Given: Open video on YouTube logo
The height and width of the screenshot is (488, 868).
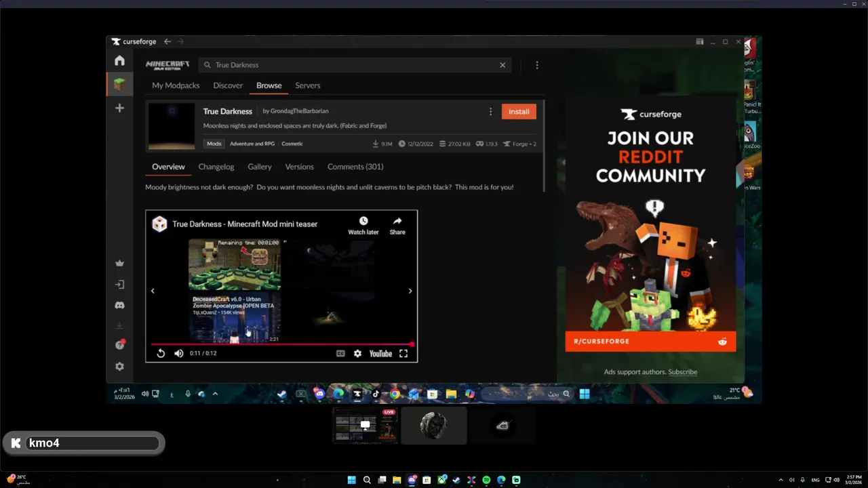Looking at the screenshot, I should point(380,353).
